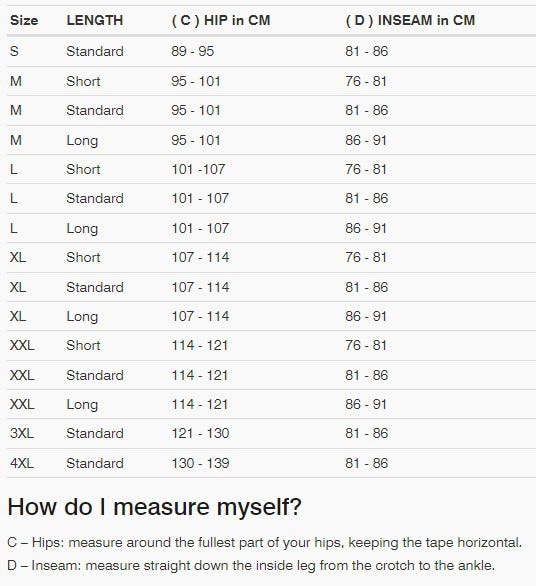
Task: Click the LENGTH column header
Action: point(95,20)
